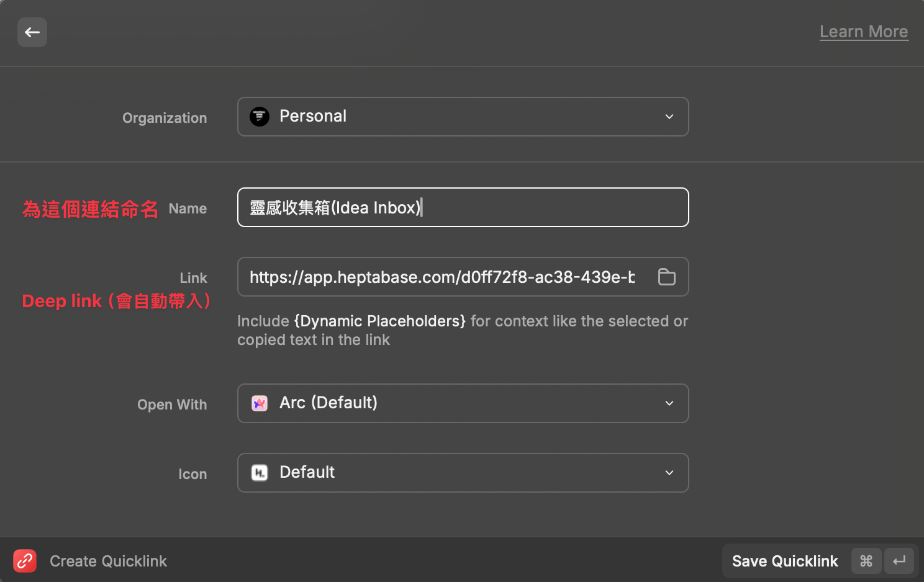This screenshot has height=582, width=924.
Task: Click the Create Quicklink label
Action: (x=108, y=560)
